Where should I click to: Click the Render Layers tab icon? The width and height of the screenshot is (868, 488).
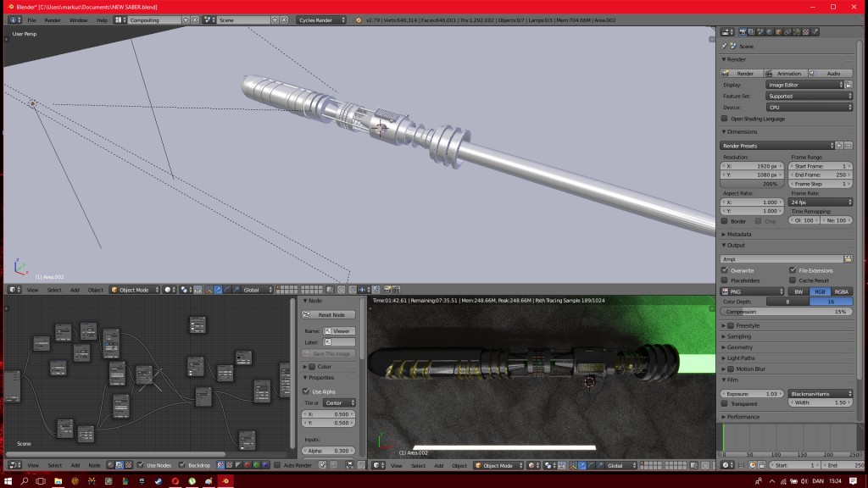[751, 31]
